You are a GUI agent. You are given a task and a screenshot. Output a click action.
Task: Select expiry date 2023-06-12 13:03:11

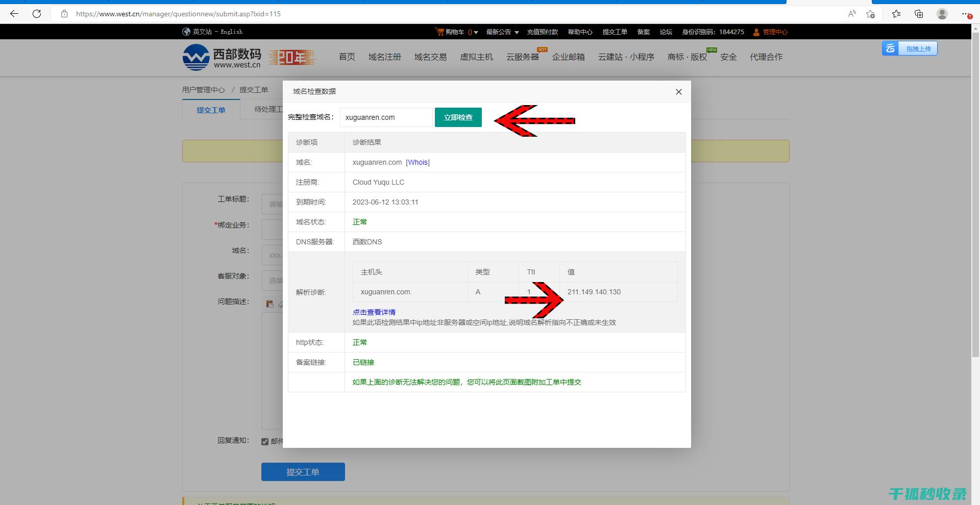coord(385,202)
